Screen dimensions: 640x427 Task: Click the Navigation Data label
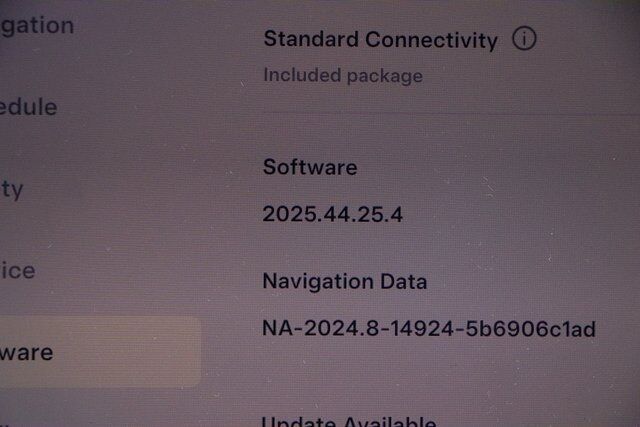tap(345, 282)
